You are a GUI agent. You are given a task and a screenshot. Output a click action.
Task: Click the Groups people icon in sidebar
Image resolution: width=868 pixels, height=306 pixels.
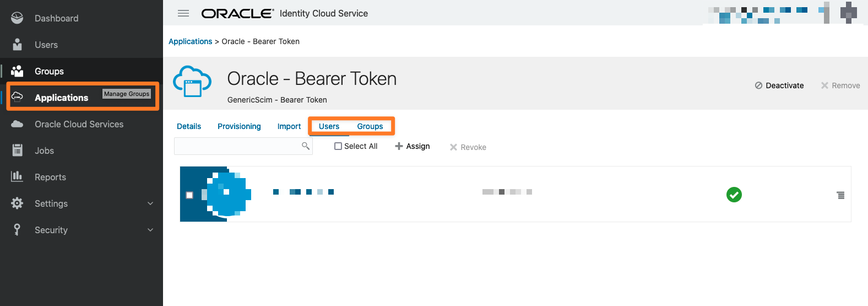(x=17, y=71)
